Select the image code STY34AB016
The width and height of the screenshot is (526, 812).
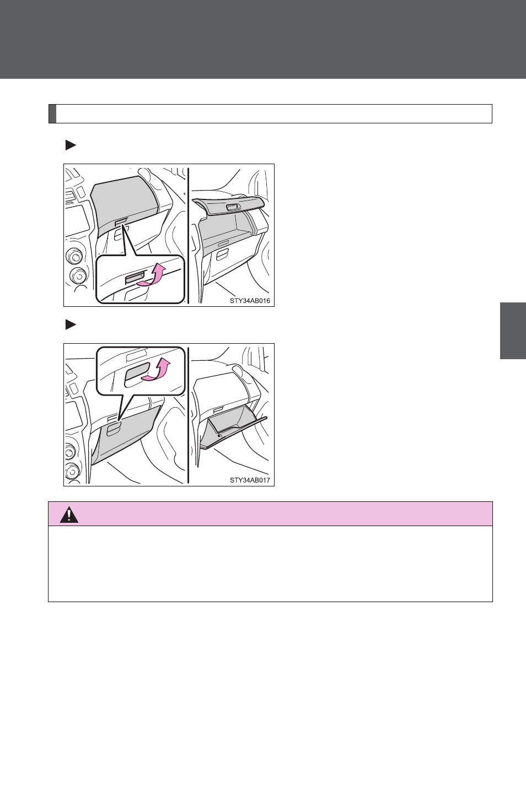(x=250, y=301)
